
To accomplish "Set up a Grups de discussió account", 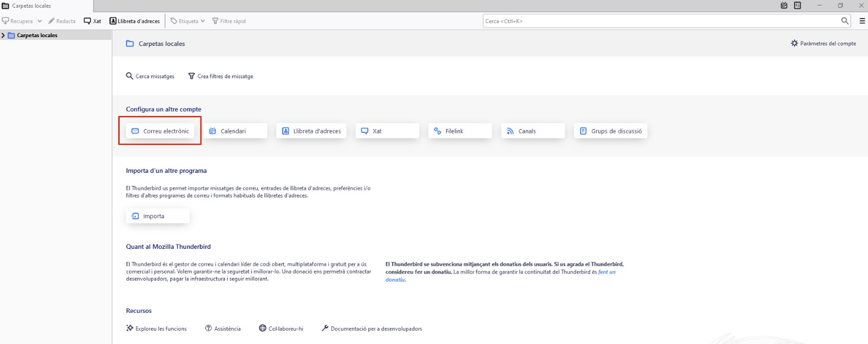I will [611, 131].
